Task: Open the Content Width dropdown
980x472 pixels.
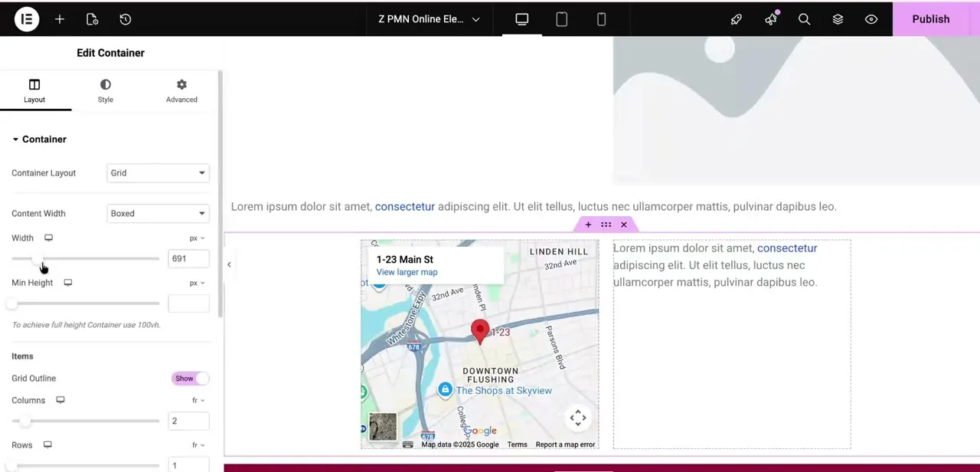Action: click(x=158, y=214)
